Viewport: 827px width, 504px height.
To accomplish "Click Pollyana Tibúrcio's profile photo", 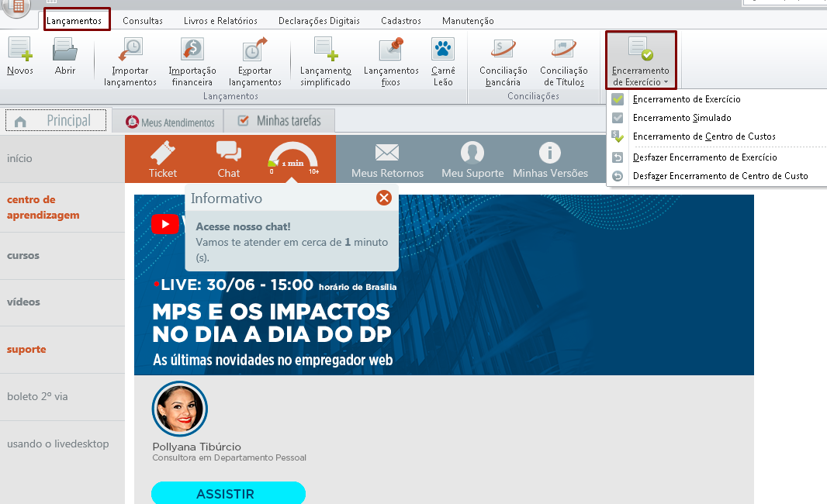I will click(180, 409).
